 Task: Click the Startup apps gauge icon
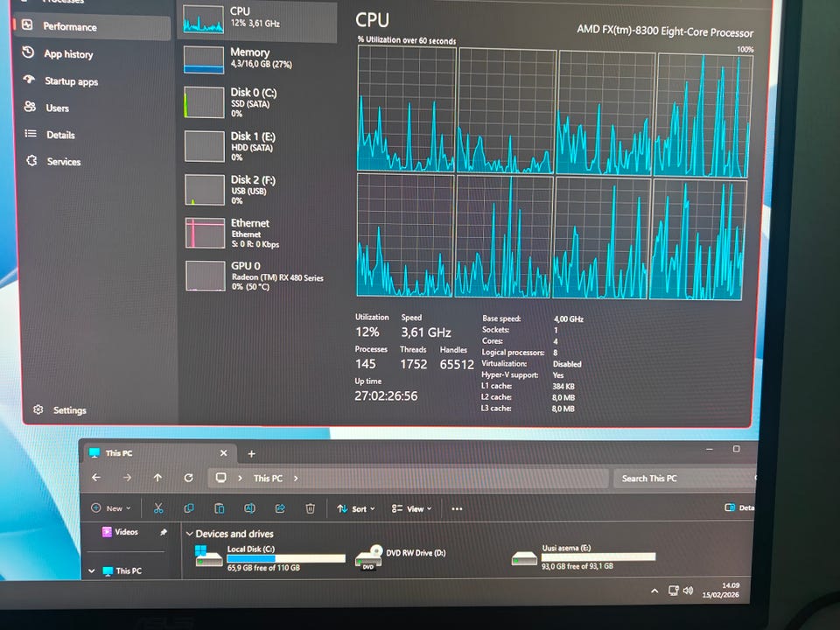click(x=29, y=80)
